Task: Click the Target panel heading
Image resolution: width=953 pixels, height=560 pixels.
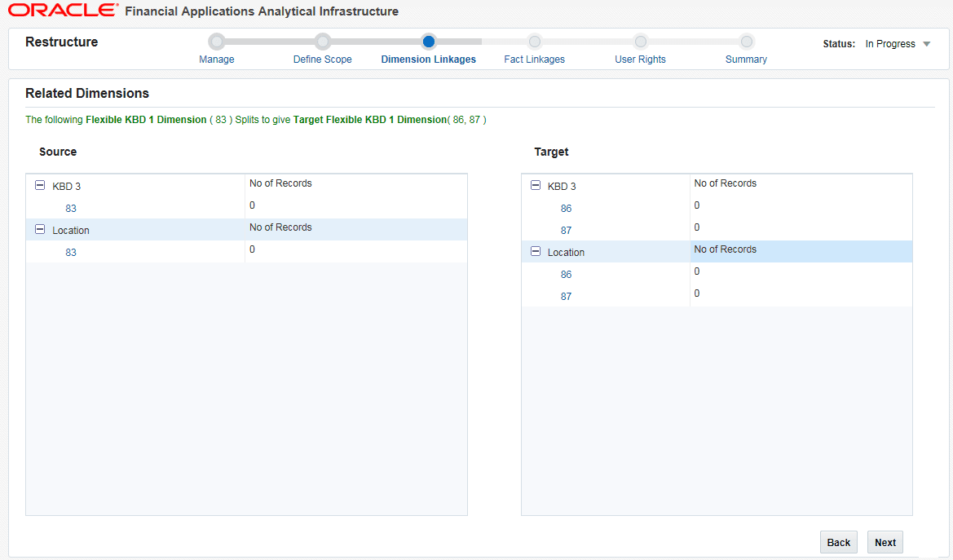Action: pos(551,152)
